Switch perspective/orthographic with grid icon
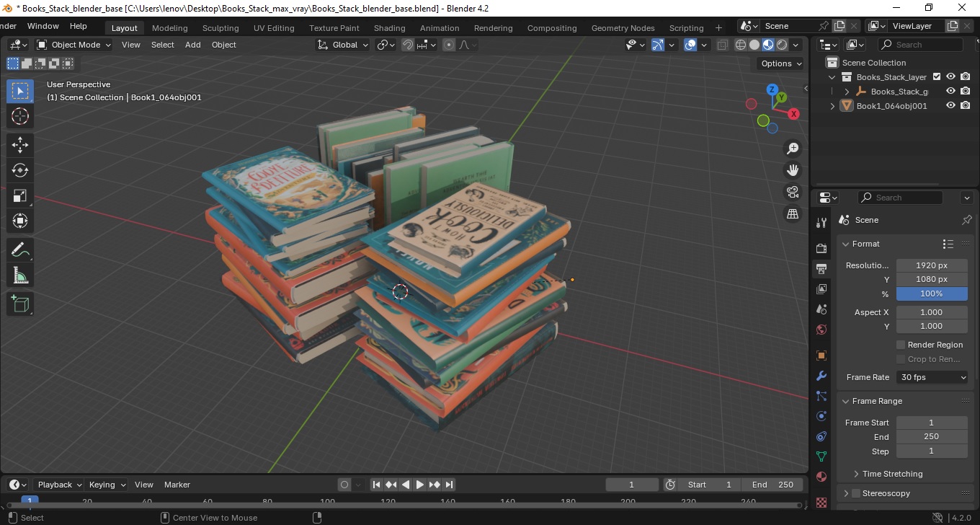Screen dimensions: 980x525 (793, 213)
